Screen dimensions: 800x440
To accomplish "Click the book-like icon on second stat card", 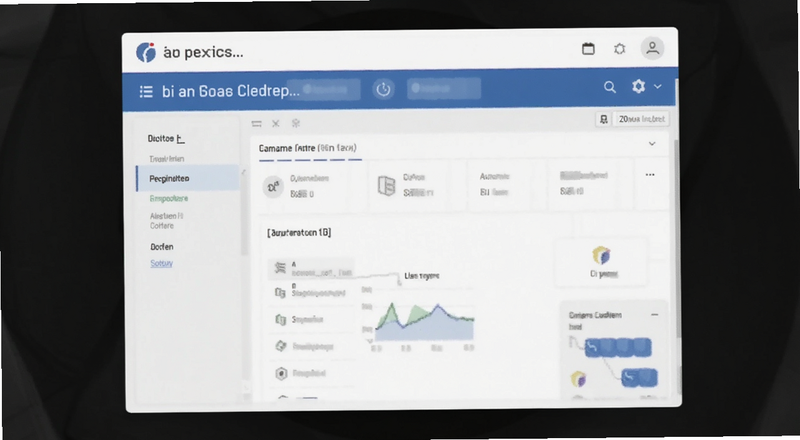I will [x=386, y=185].
